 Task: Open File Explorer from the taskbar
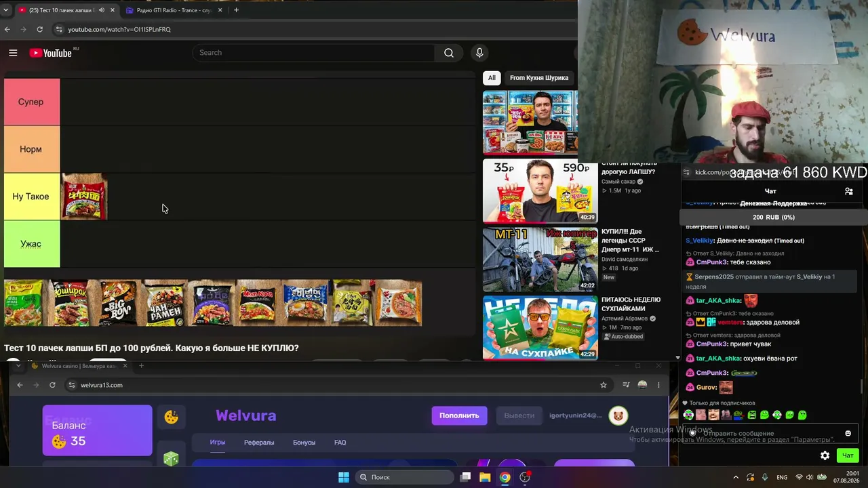pos(485,477)
